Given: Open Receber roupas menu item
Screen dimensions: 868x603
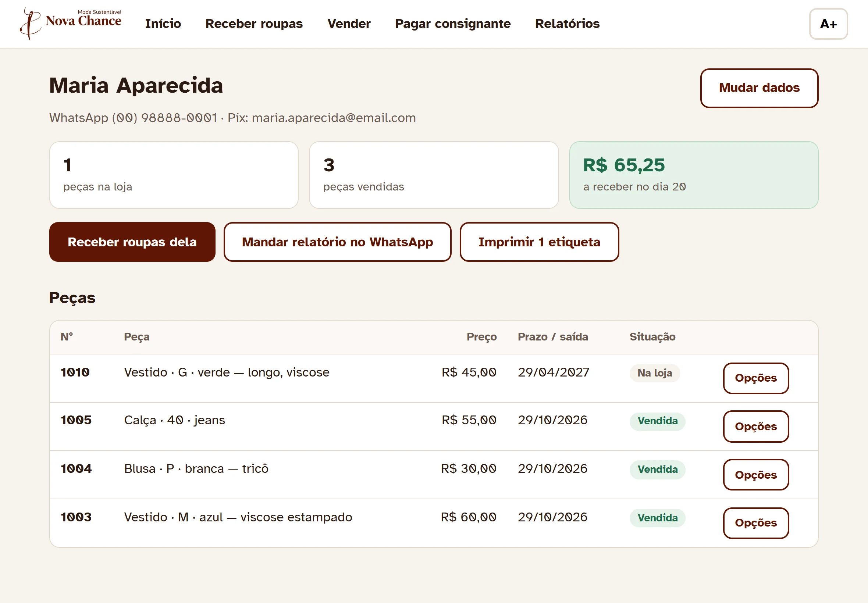Looking at the screenshot, I should coord(254,24).
